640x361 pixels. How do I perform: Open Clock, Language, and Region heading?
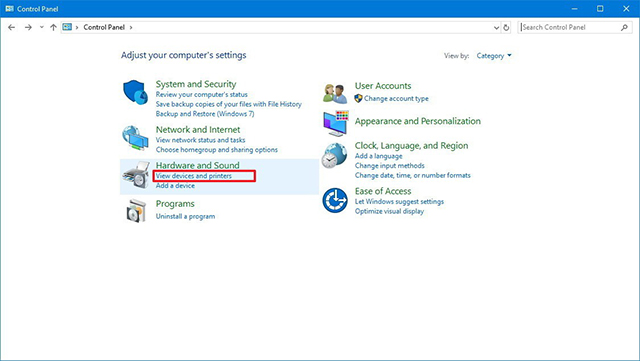(411, 146)
